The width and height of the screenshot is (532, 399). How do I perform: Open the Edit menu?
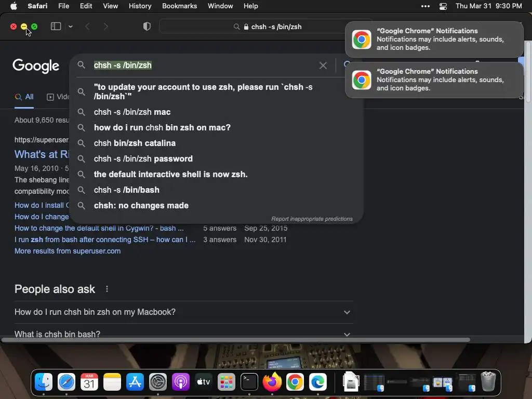coord(86,6)
